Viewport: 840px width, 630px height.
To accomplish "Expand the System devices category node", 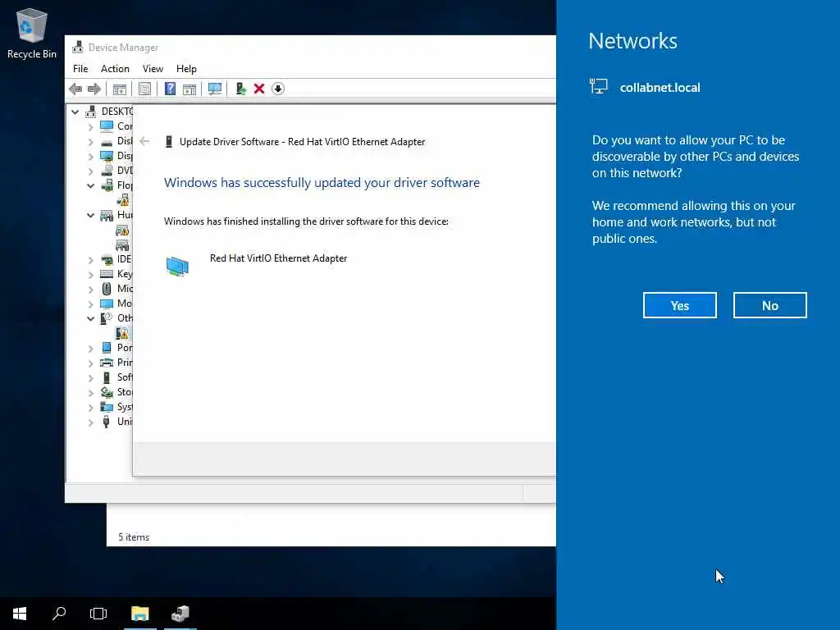I will point(90,408).
